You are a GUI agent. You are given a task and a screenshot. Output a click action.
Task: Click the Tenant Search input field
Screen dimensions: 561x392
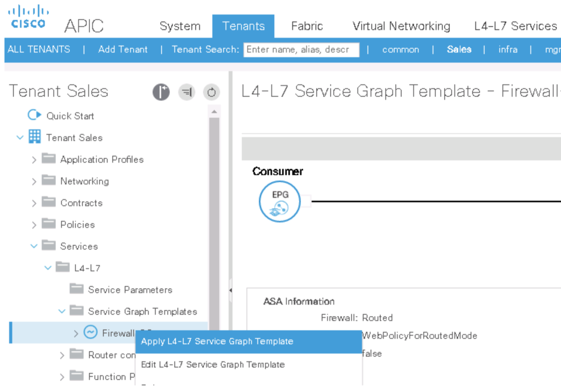tap(301, 50)
